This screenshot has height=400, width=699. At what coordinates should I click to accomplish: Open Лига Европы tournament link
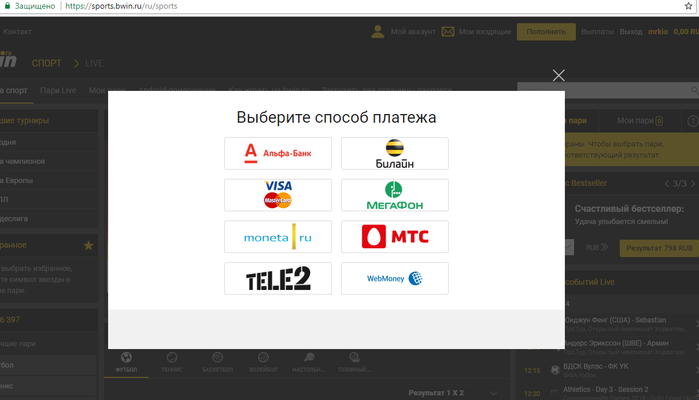16,180
